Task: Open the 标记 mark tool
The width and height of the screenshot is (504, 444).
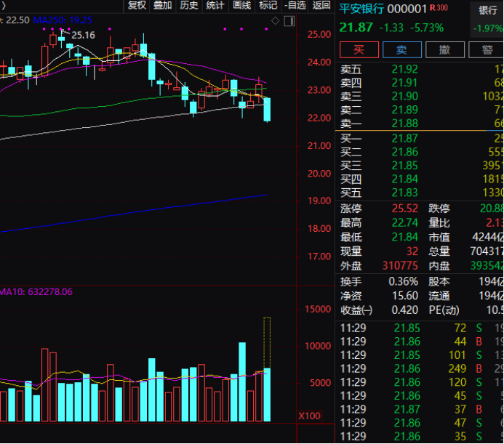Action: pyautogui.click(x=268, y=6)
